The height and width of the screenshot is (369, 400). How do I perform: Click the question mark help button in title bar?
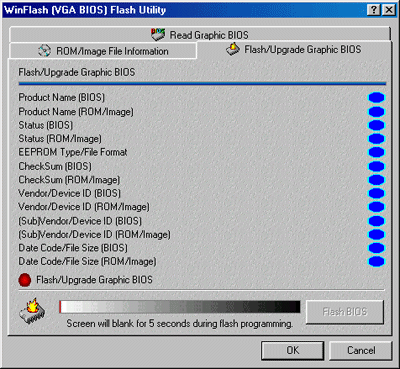coord(374,10)
